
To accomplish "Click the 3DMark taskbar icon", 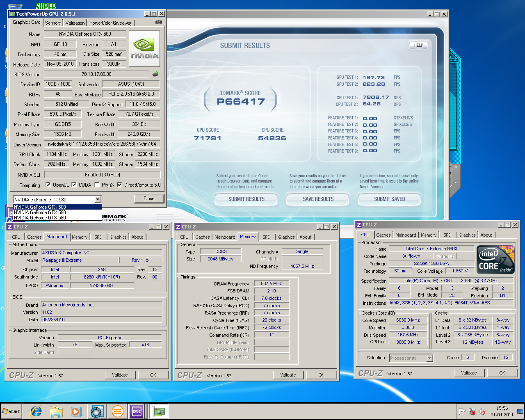I will click(x=97, y=411).
